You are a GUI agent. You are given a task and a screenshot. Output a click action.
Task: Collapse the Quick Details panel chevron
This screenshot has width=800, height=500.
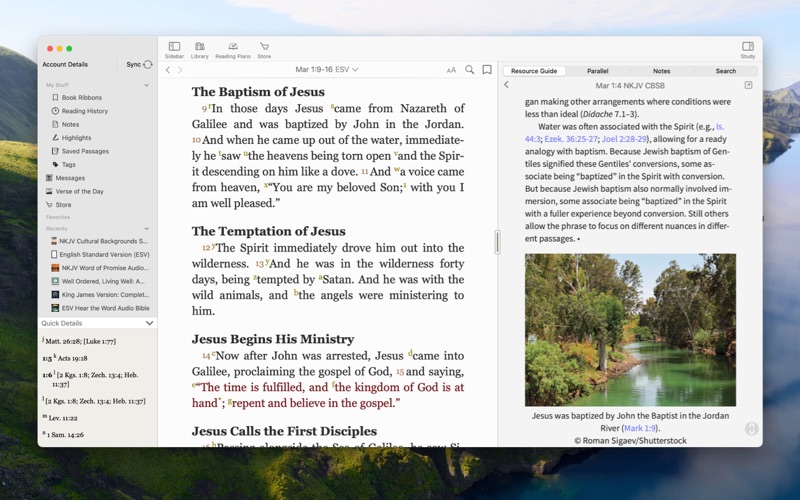(x=149, y=323)
